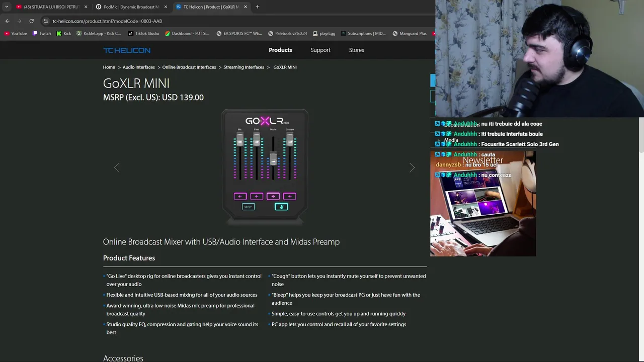Click chat message Focusrite Scarlett Solo 3rd Gen
The image size is (644, 362).
497,144
